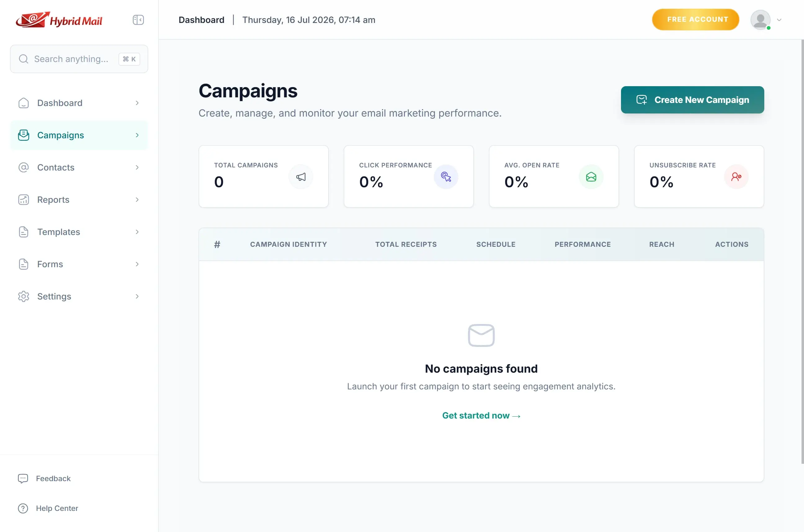Screen dimensions: 804x532
Task: Click the open envelope icon in Avg. Open Rate card
Action: click(x=591, y=177)
